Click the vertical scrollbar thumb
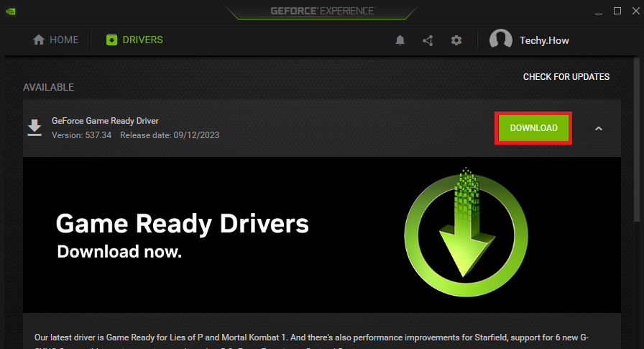The width and height of the screenshot is (644, 349). pos(637,140)
